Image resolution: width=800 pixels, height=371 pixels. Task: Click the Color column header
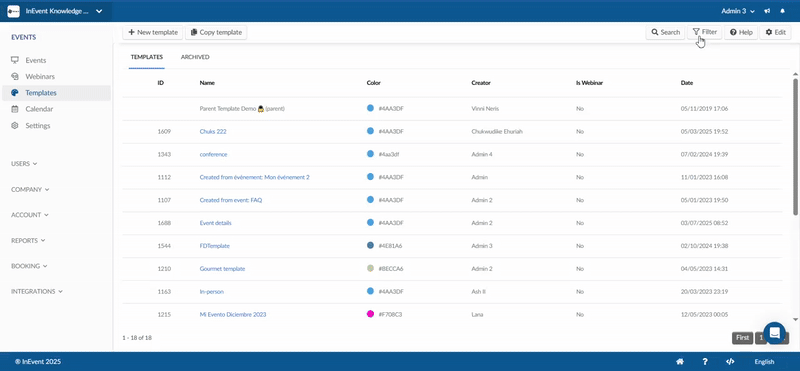click(373, 83)
